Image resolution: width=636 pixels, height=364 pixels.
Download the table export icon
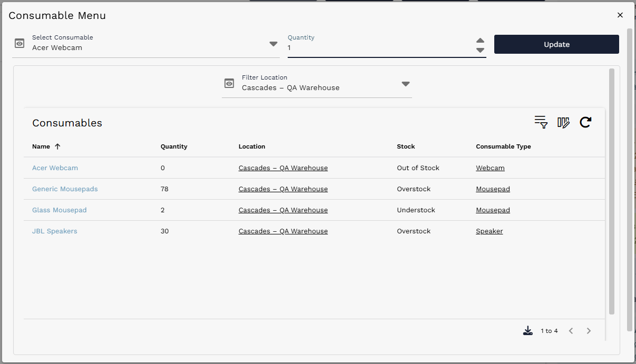528,331
